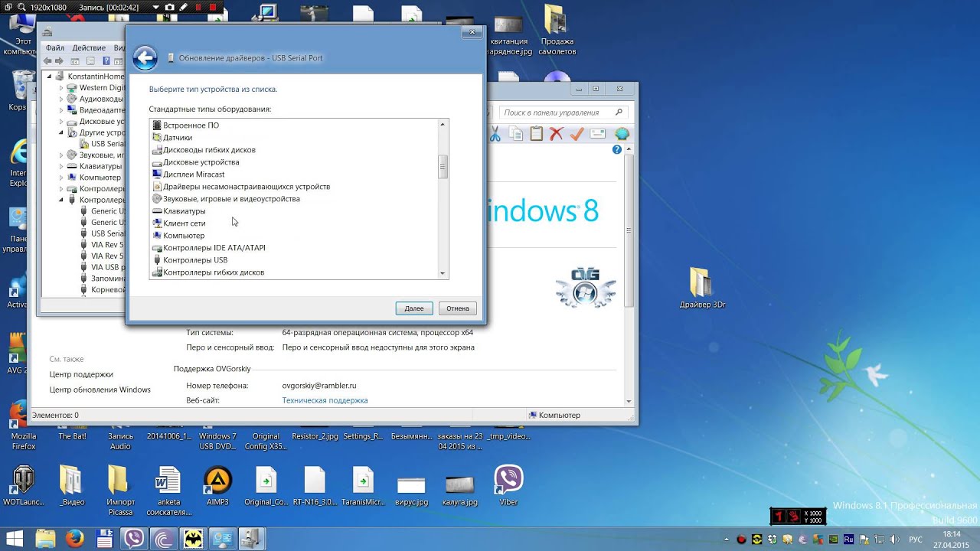Select "Дисплеи Miracast" device type
Screen dimensions: 980x551
pyautogui.click(x=194, y=174)
